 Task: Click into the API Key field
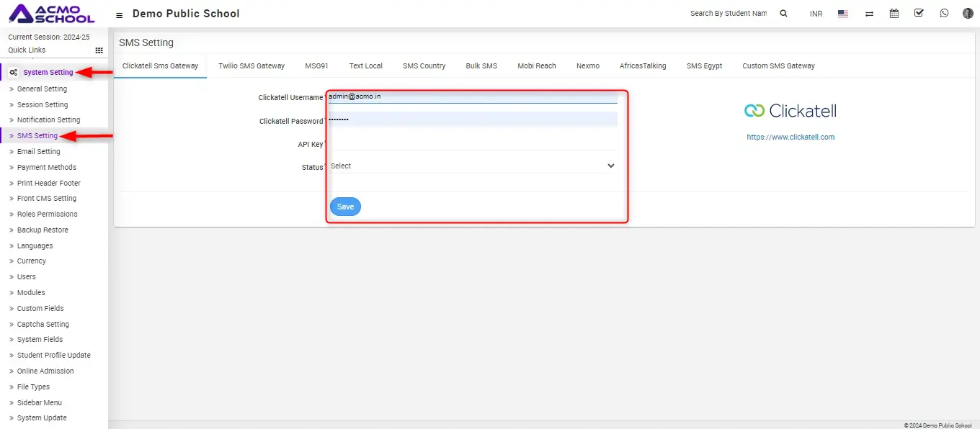[473, 143]
